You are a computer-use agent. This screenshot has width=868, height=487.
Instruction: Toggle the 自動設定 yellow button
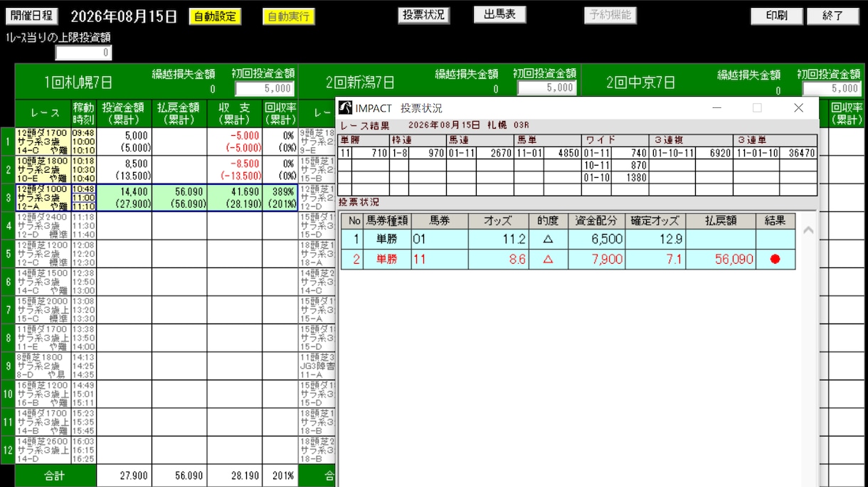pos(215,16)
